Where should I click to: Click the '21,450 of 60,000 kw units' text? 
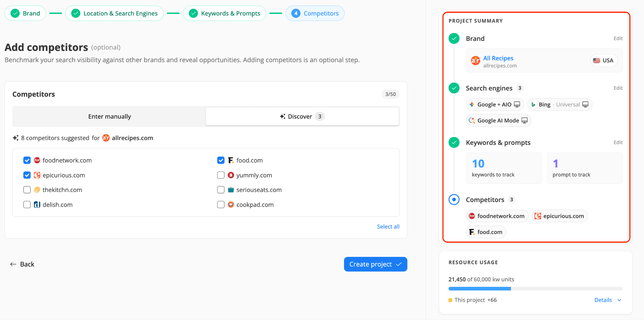[481, 279]
